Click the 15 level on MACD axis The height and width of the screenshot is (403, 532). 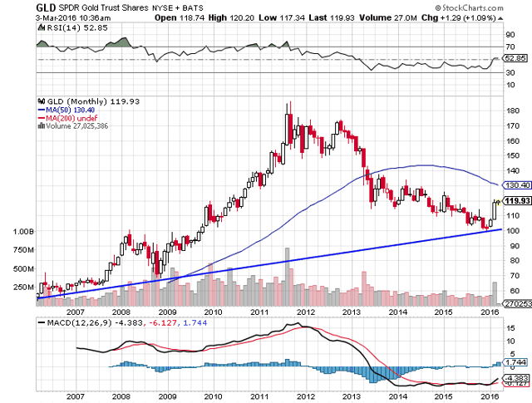point(510,328)
